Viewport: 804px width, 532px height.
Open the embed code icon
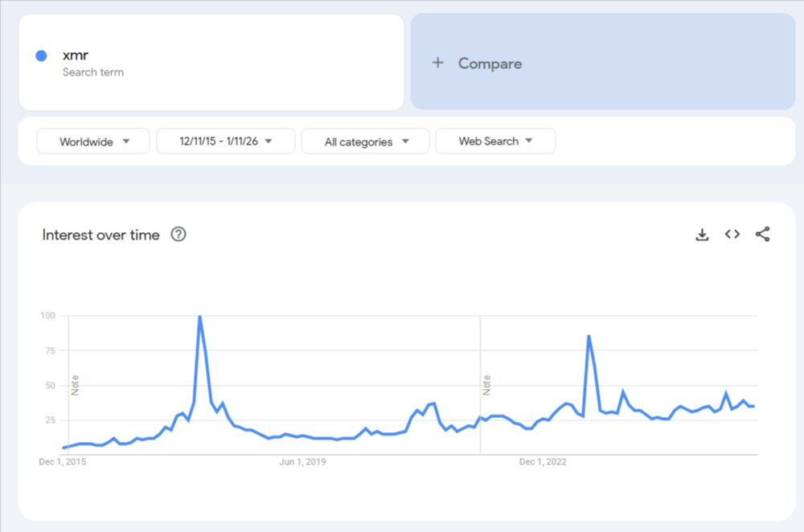click(732, 235)
